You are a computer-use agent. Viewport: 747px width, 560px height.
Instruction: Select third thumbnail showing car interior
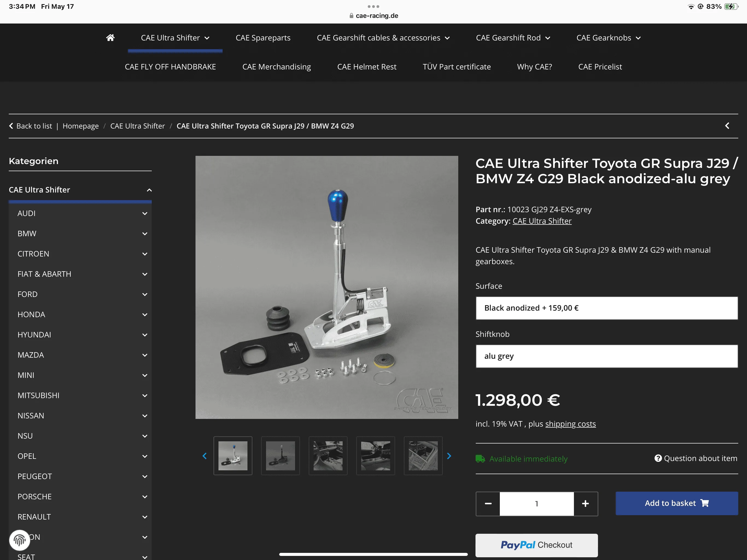[328, 456]
